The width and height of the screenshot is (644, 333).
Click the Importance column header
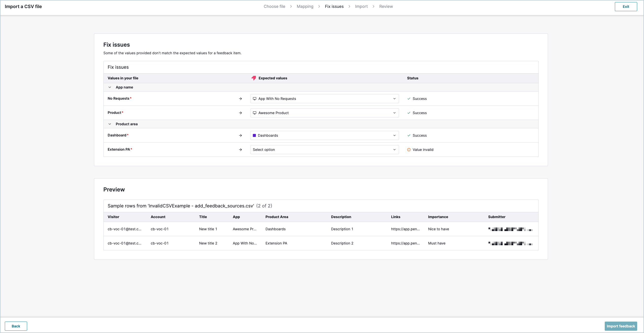[x=438, y=217]
